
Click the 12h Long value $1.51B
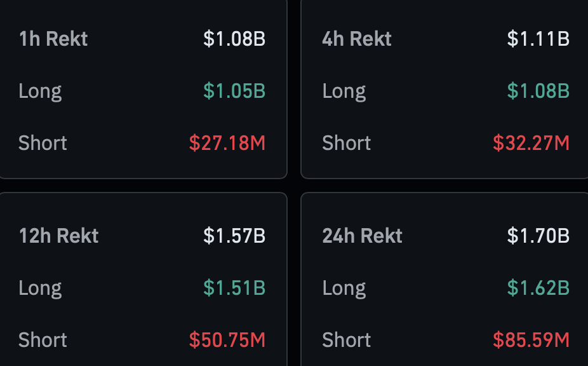(234, 288)
